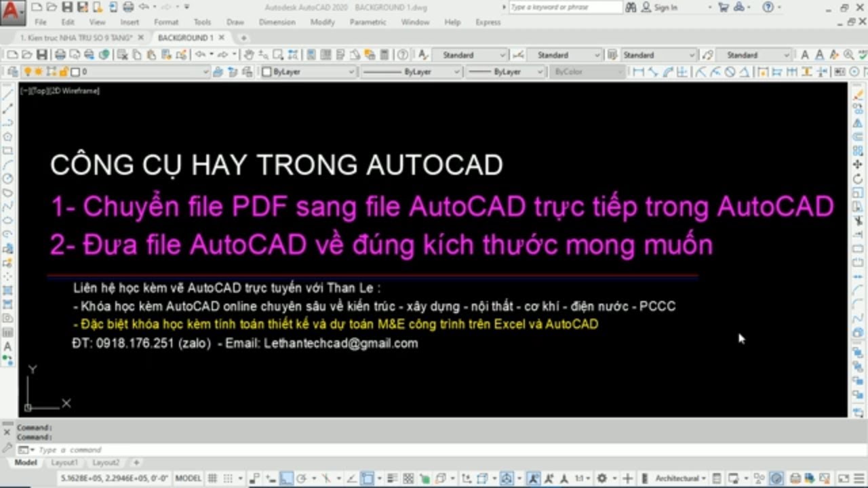
Task: Switch to the Layout1 tab
Action: 64,462
